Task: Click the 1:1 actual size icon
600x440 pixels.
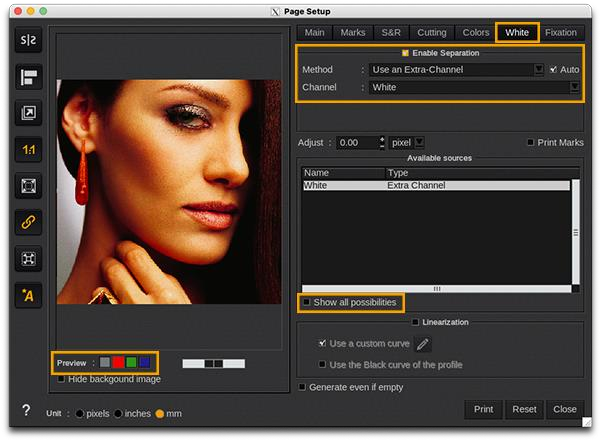Action: coord(27,149)
